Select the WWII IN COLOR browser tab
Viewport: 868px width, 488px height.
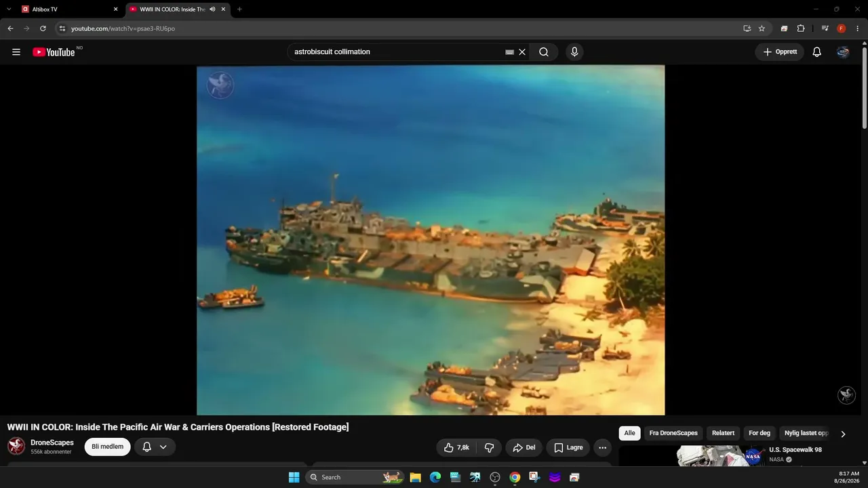[178, 9]
